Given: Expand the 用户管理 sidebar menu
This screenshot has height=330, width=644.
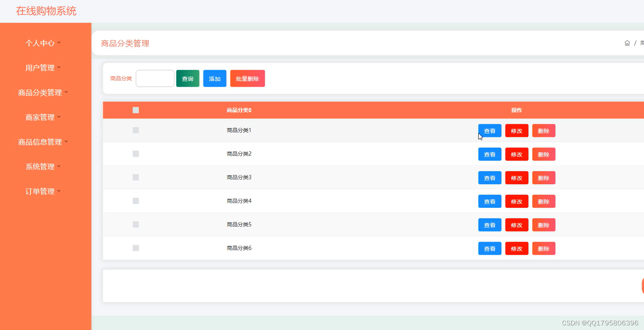Looking at the screenshot, I should [43, 68].
